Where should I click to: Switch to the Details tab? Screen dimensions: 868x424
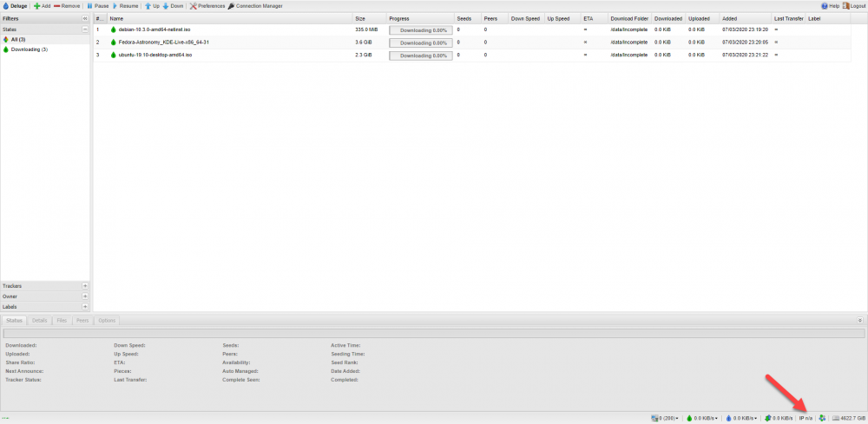pos(39,320)
